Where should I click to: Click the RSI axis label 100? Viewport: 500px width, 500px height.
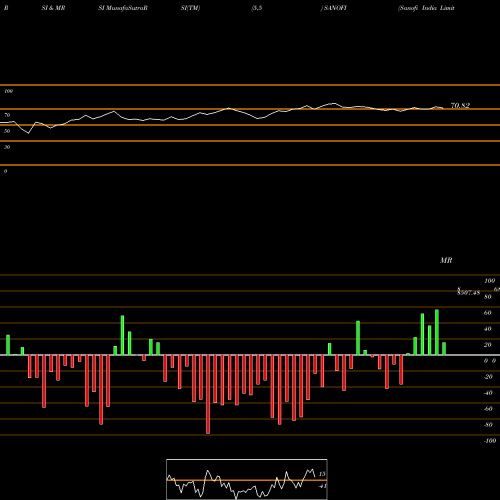pos(8,91)
